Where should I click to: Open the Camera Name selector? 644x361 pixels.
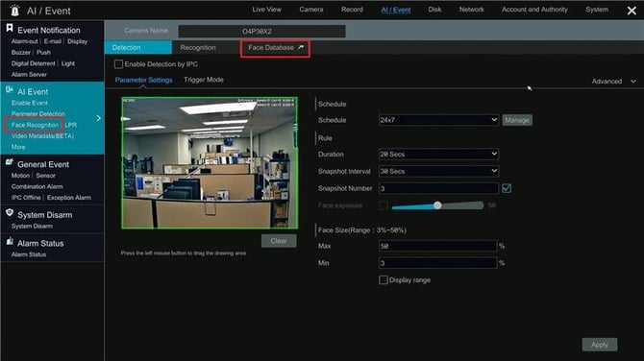(262, 31)
